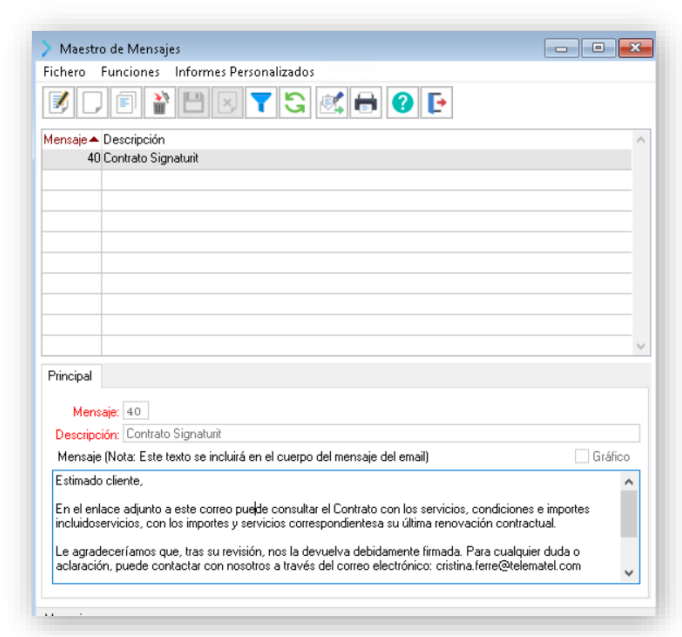682x637 pixels.
Task: Click the list scrollbar down arrow
Action: 641,346
